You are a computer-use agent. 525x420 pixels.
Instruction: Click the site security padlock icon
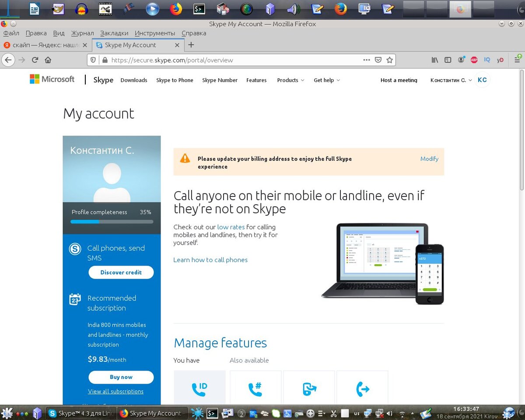[104, 60]
